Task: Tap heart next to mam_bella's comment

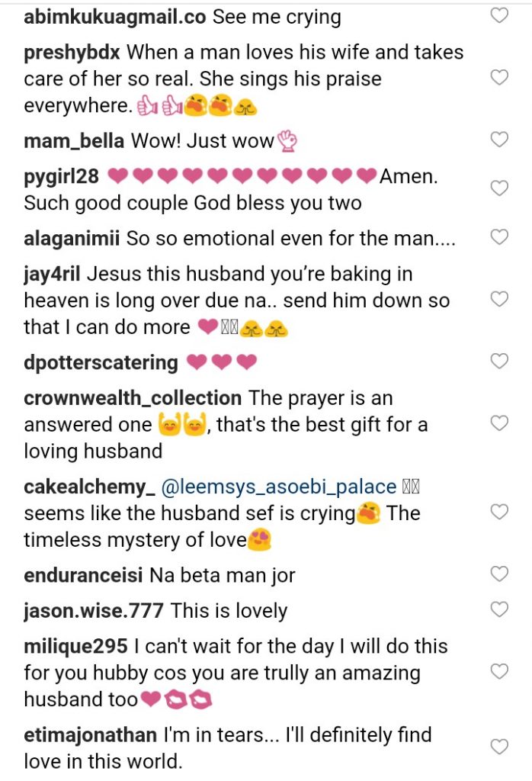Action: (x=498, y=139)
